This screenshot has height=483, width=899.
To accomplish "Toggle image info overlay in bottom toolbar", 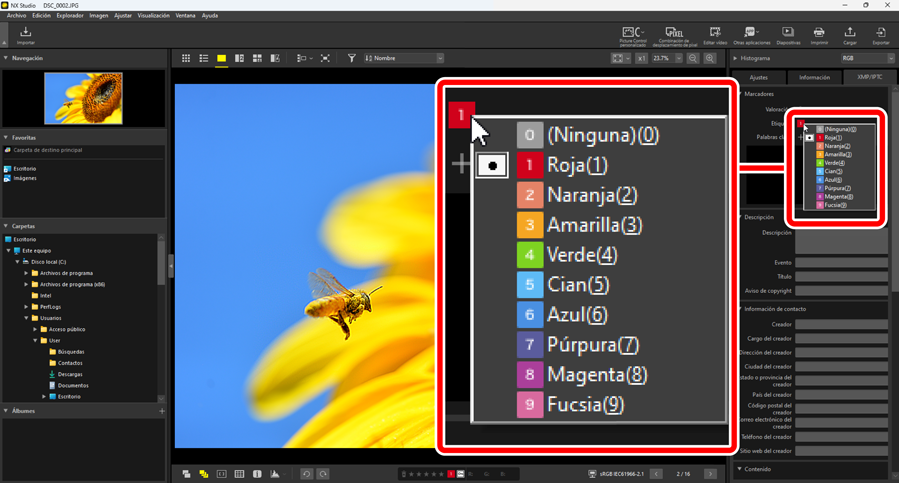I will pyautogui.click(x=257, y=474).
